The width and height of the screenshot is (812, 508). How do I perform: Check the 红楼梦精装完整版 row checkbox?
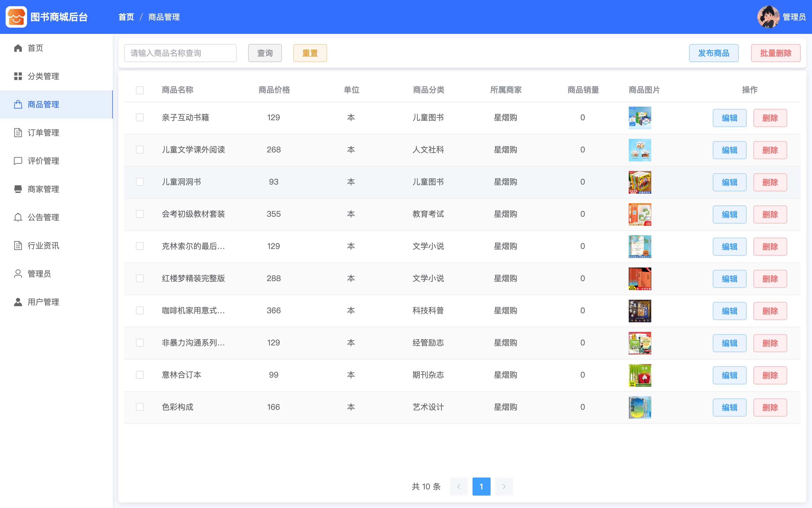click(140, 279)
